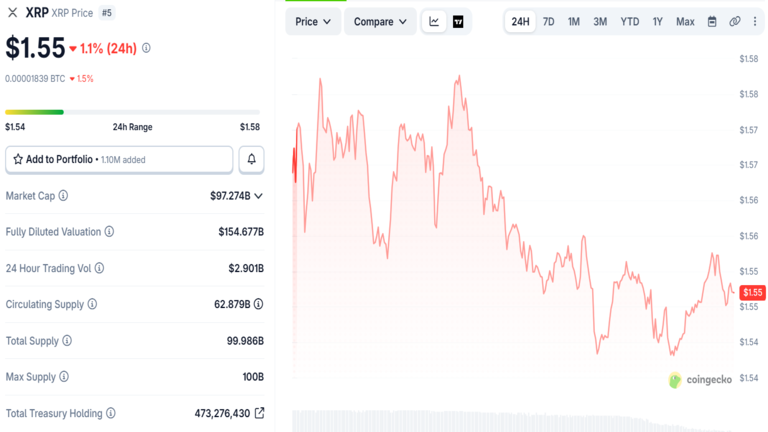Open 24 Hour Trading Vol info icon
Screen dimensions: 768x432
coord(99,268)
